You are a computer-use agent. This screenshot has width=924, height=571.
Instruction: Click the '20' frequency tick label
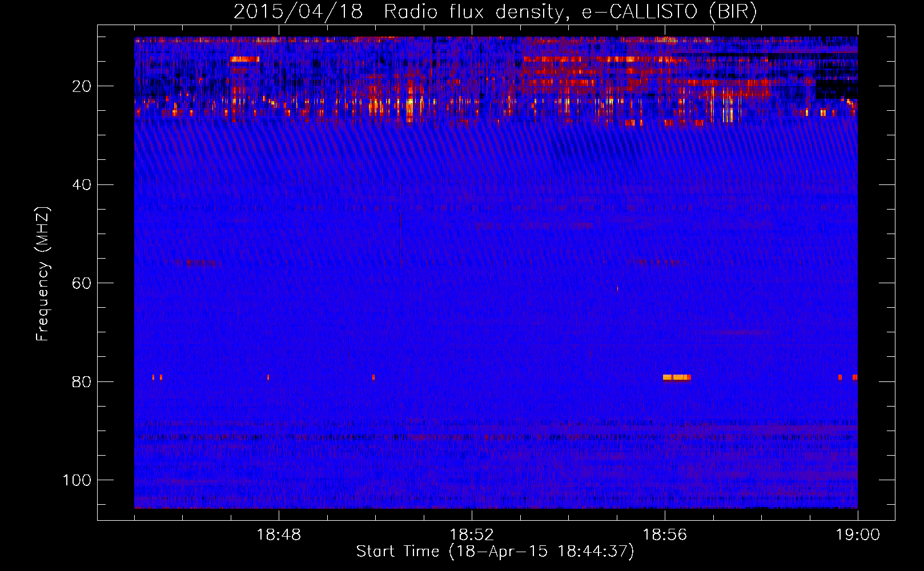(x=82, y=86)
